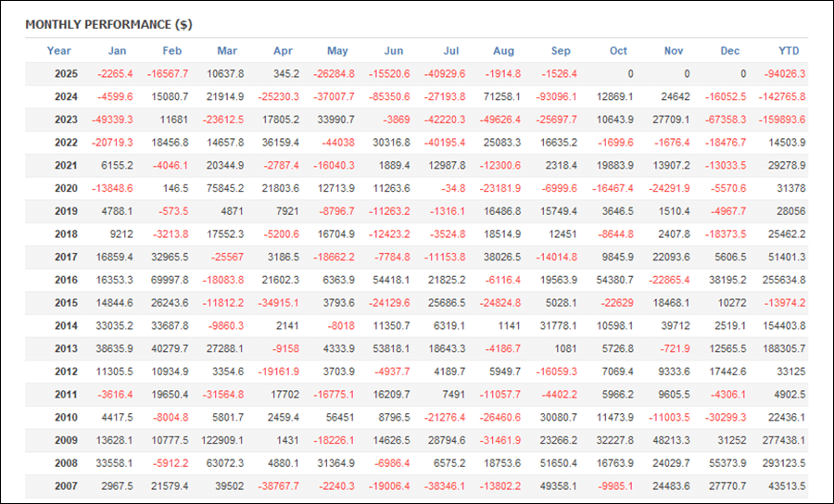834x504 pixels.
Task: Select the YTD column header
Action: [789, 51]
